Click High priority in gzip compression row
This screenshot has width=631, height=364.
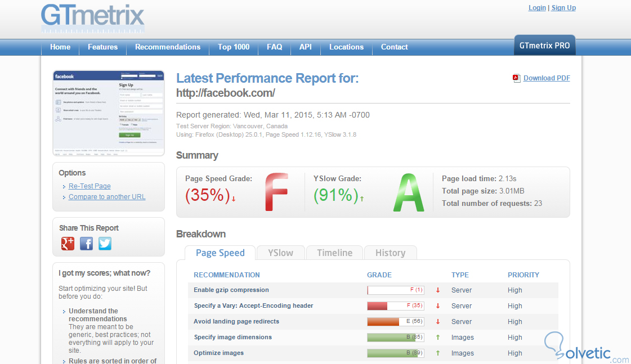[514, 290]
